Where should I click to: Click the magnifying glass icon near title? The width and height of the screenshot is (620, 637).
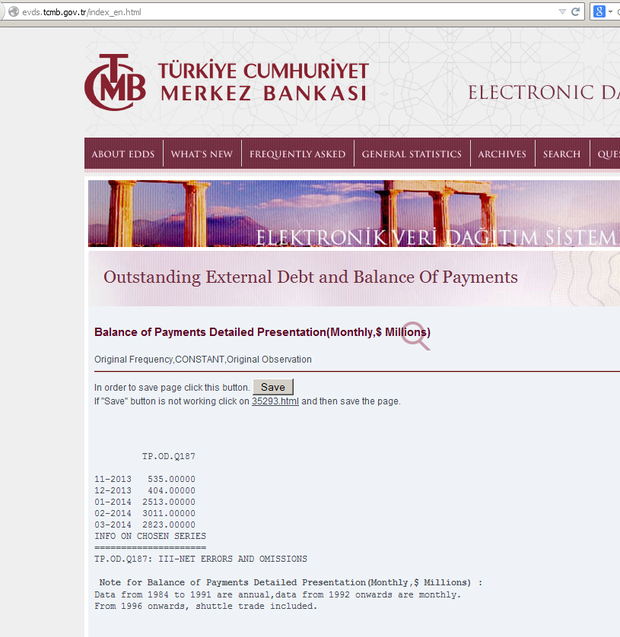tap(416, 336)
